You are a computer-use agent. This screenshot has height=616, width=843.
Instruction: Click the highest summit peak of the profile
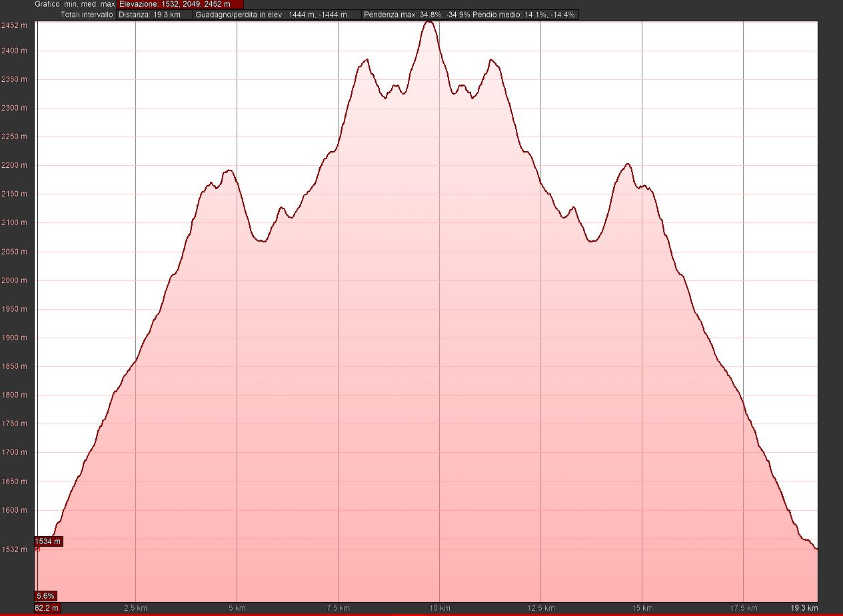(429, 22)
